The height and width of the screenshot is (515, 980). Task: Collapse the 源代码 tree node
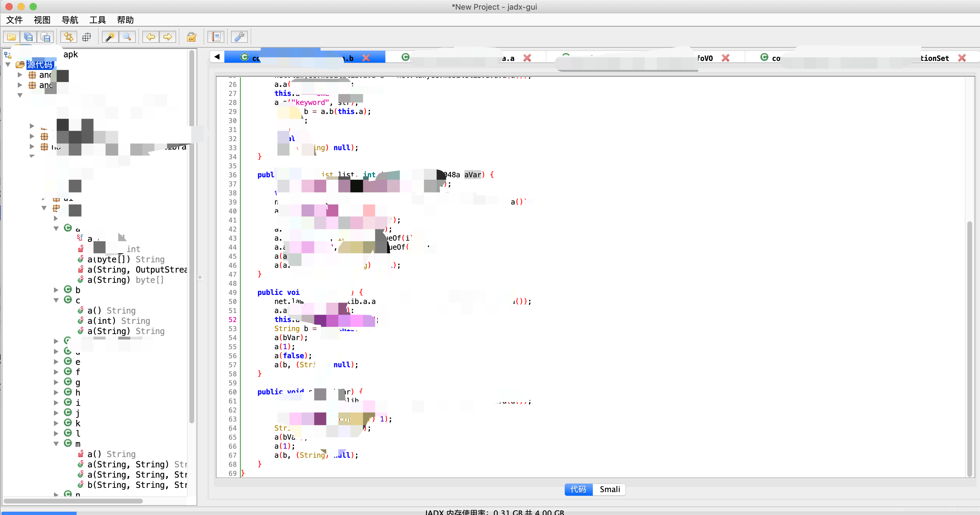click(8, 65)
